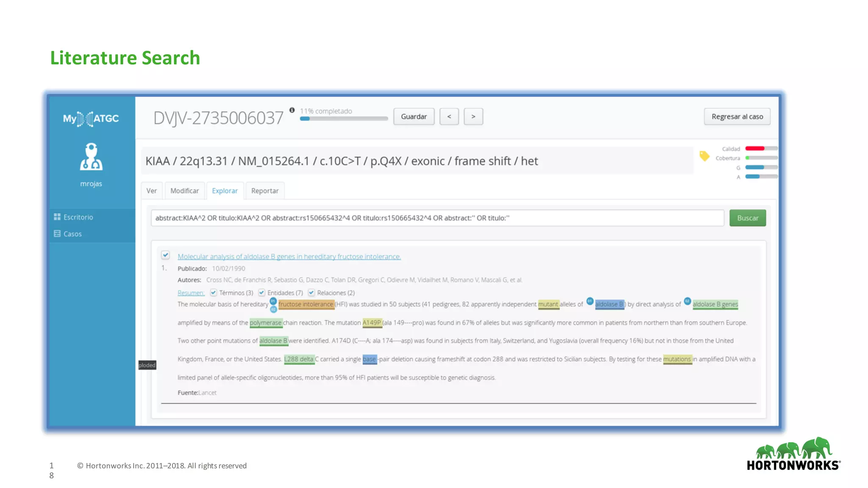This screenshot has height=488, width=868.
Task: Select the Explorar tab
Action: (225, 191)
